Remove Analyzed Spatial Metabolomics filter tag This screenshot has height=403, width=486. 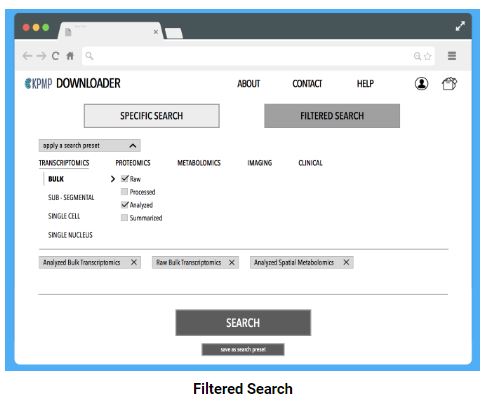[x=346, y=262]
